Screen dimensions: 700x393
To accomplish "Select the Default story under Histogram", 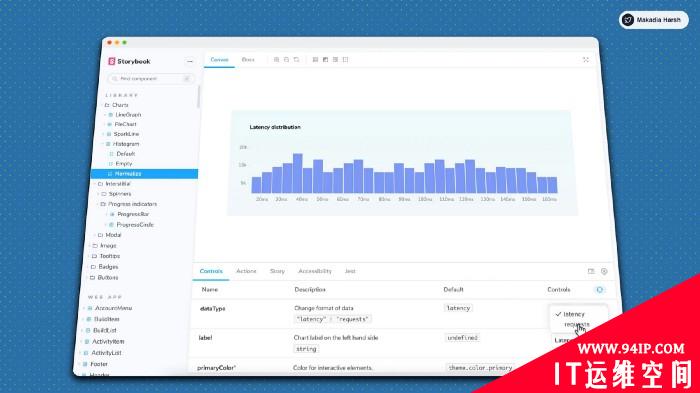I will 125,154.
